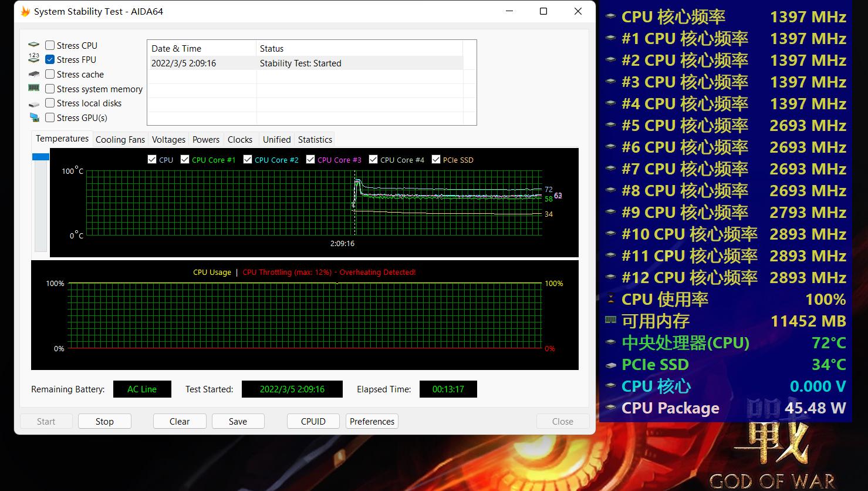868x491 pixels.
Task: Click the Date & Time column header
Action: tap(202, 48)
